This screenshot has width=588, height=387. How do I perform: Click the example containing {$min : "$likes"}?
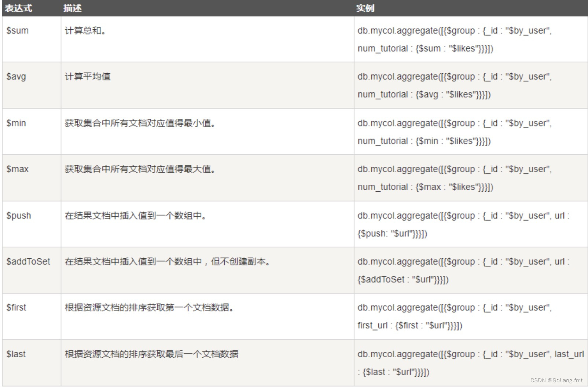point(455,132)
